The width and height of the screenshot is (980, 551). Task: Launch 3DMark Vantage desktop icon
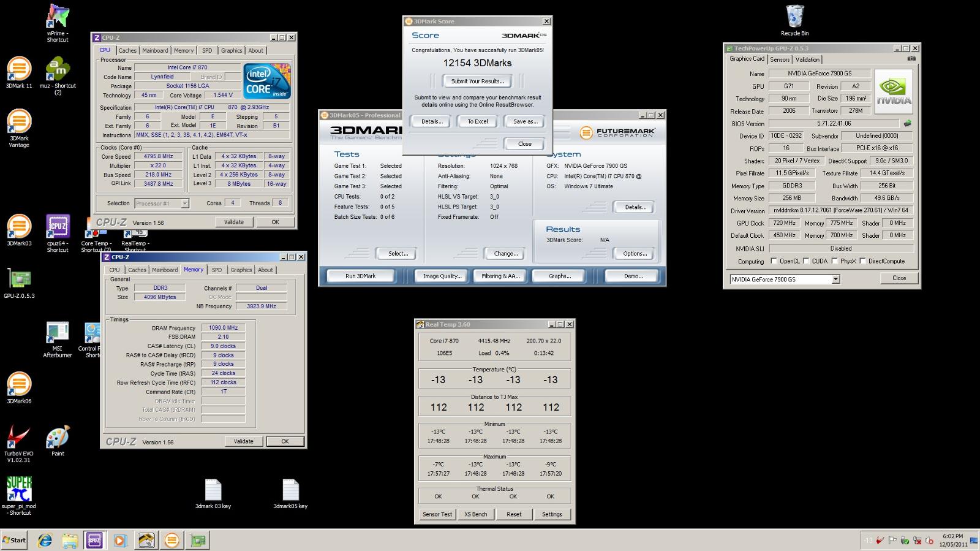pyautogui.click(x=19, y=128)
